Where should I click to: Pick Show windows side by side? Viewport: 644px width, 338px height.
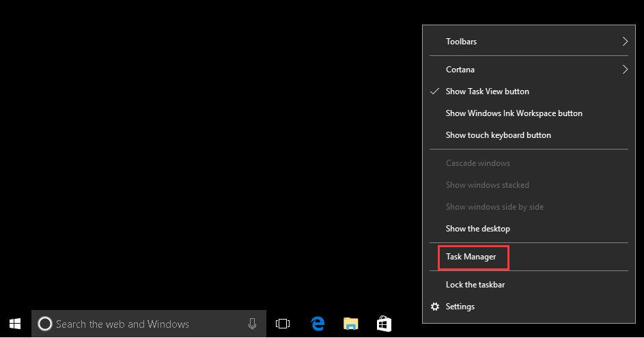click(x=494, y=207)
